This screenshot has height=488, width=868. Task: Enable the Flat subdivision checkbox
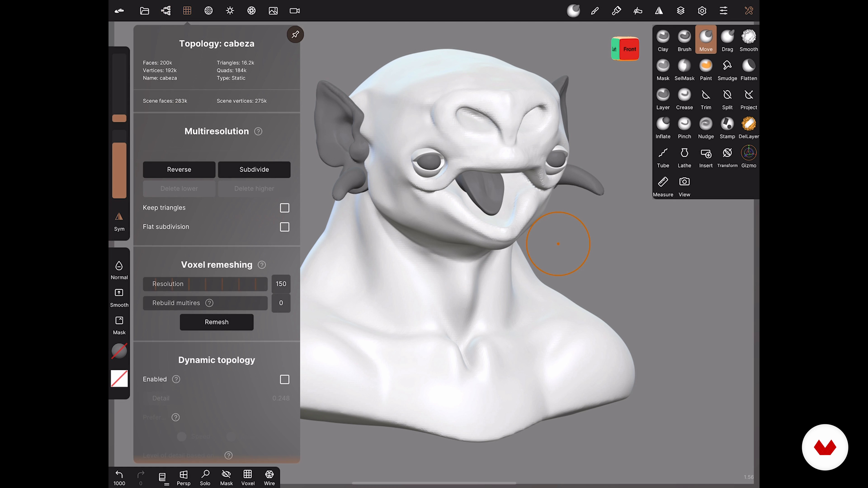[x=284, y=227]
